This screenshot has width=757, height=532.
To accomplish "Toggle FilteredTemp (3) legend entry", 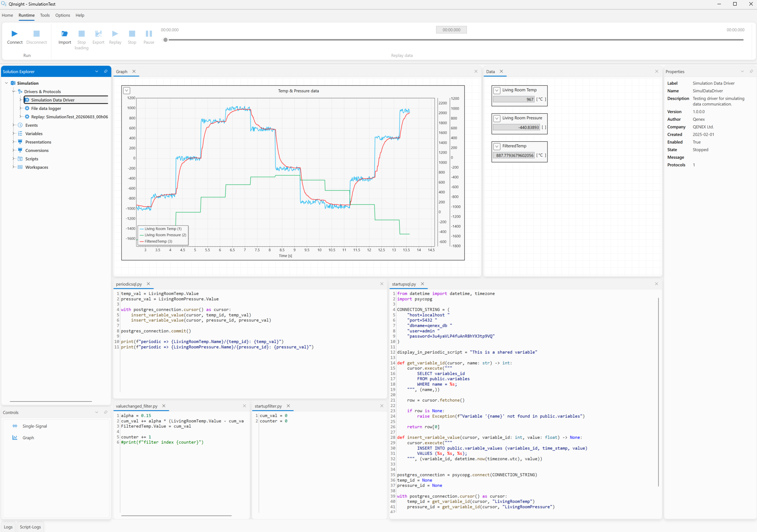I will 156,241.
